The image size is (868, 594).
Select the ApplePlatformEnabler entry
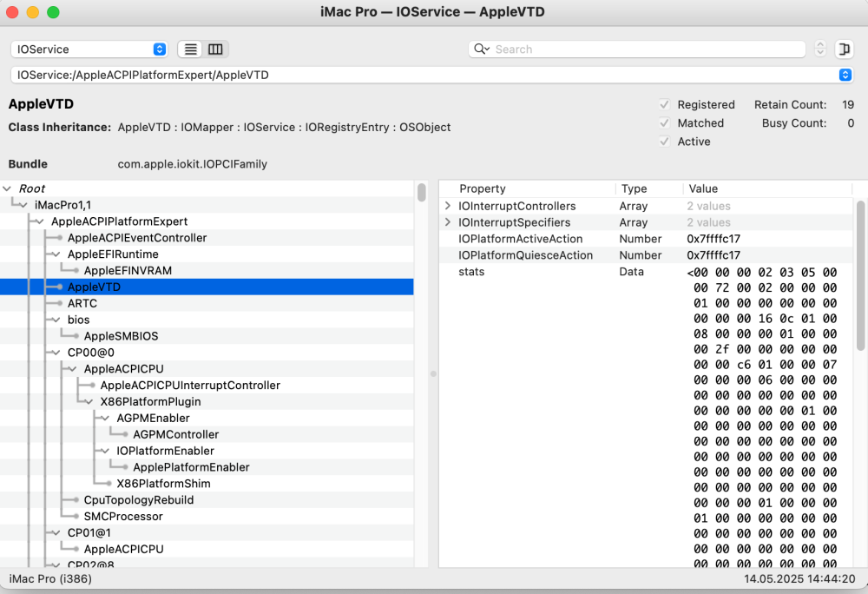[191, 467]
